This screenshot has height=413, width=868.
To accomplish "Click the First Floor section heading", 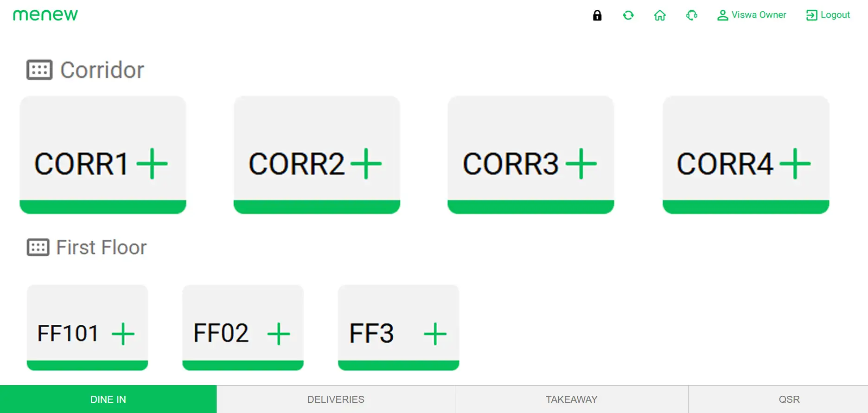I will coord(101,247).
